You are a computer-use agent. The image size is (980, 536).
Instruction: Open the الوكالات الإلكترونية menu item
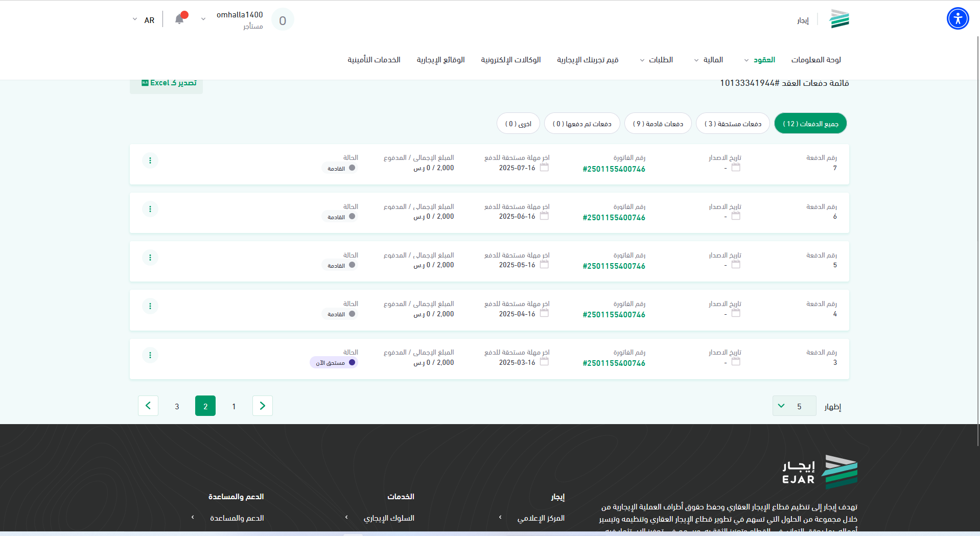coord(510,60)
